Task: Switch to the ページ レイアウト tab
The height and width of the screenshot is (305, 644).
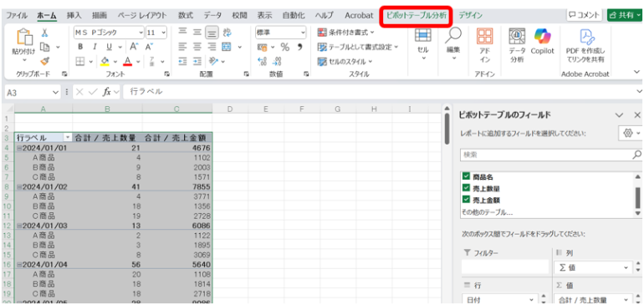Action: pyautogui.click(x=142, y=16)
